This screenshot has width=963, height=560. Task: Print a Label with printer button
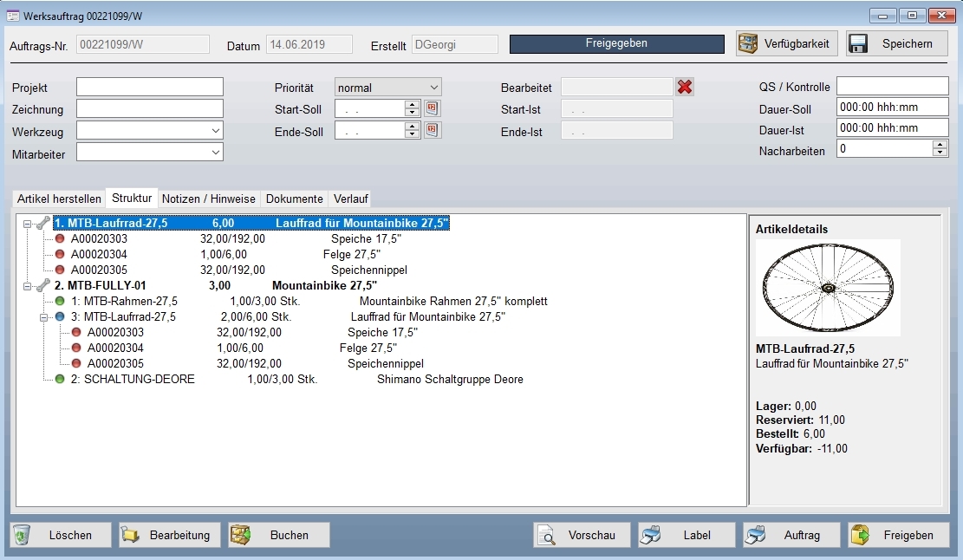pos(686,535)
